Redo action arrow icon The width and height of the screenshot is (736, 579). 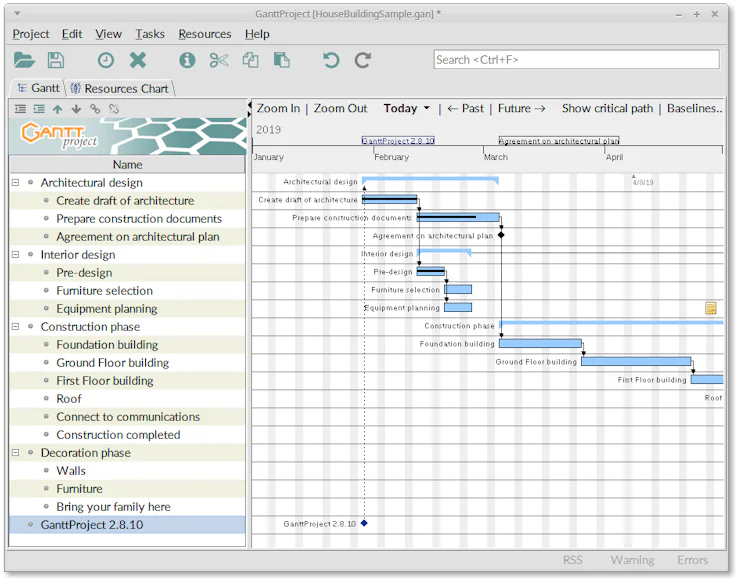click(x=362, y=60)
